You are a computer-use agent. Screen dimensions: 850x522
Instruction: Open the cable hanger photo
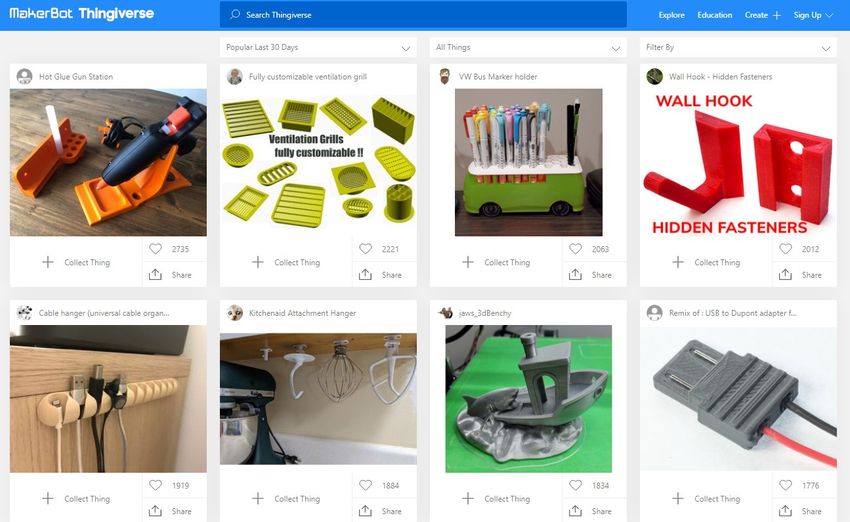click(x=108, y=398)
